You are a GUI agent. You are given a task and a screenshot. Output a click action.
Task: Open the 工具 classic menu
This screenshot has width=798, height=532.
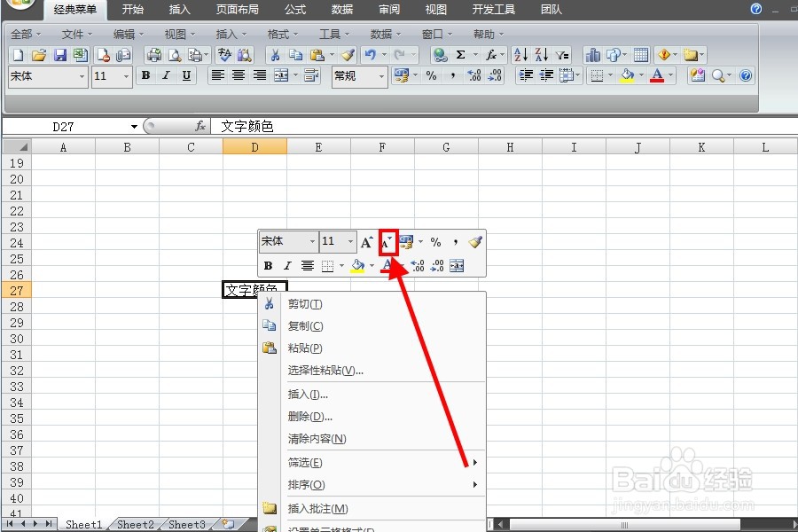334,34
